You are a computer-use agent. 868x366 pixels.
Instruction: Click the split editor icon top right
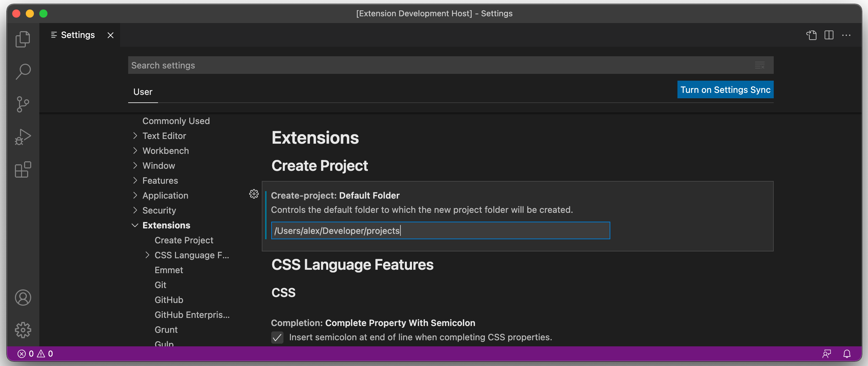tap(829, 35)
